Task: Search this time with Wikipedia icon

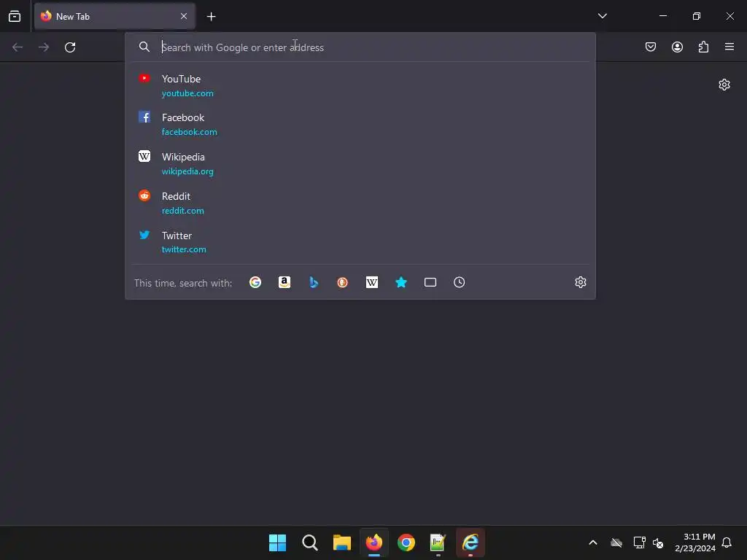Action: point(371,282)
